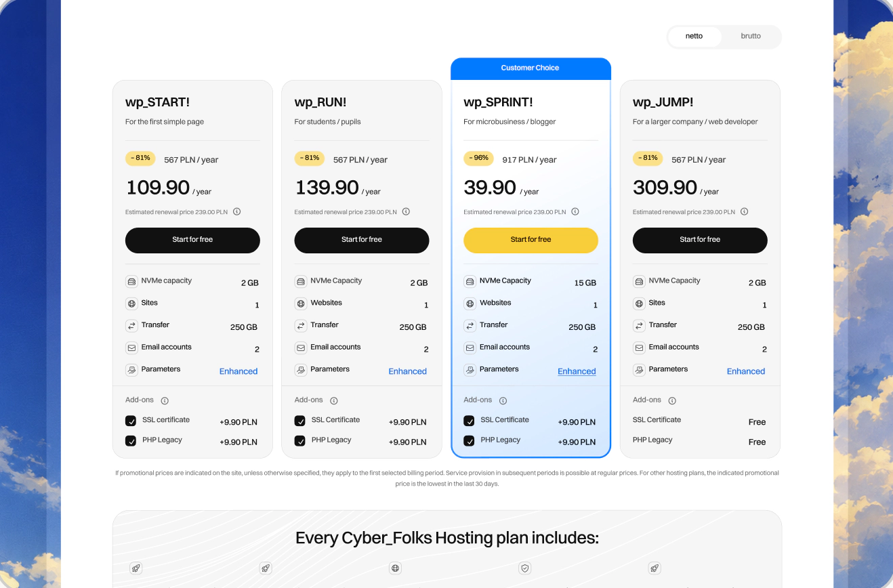Click '15 GB' NVMe capacity value
Screen dimensions: 893x588
point(585,282)
